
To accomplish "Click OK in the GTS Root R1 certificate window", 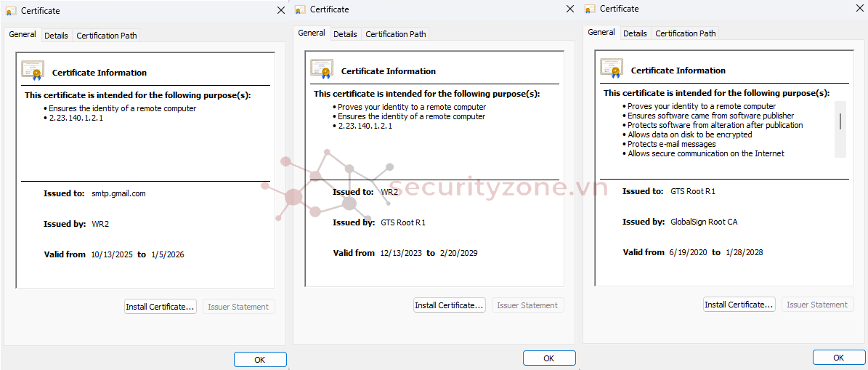I will 839,358.
